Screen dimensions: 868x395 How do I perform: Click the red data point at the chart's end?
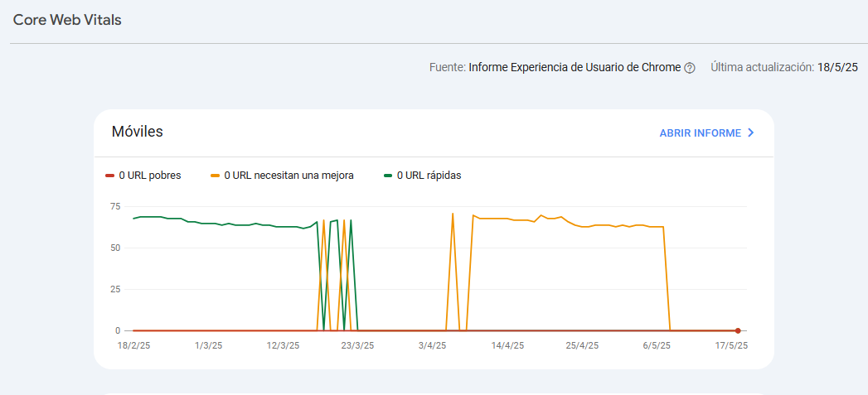(738, 330)
